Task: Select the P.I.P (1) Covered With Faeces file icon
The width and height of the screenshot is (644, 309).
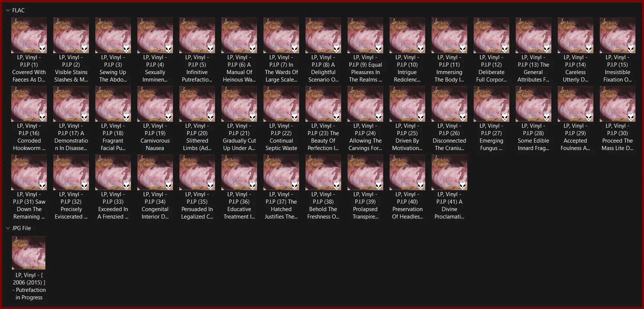Action: (x=29, y=35)
